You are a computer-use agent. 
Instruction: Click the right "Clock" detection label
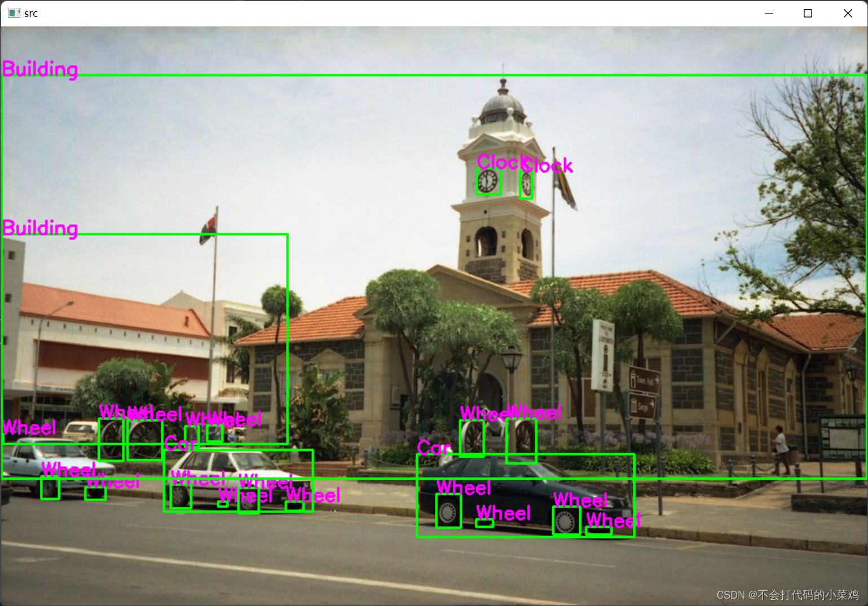click(547, 166)
